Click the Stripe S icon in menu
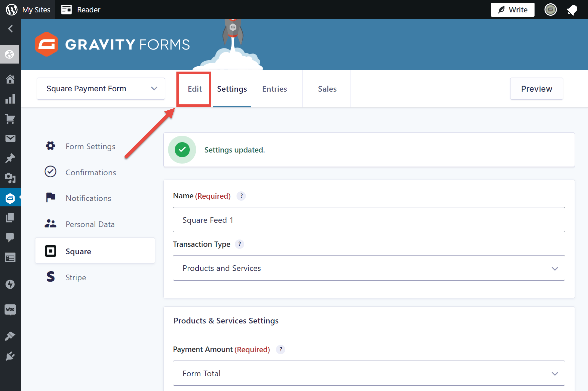 click(50, 277)
